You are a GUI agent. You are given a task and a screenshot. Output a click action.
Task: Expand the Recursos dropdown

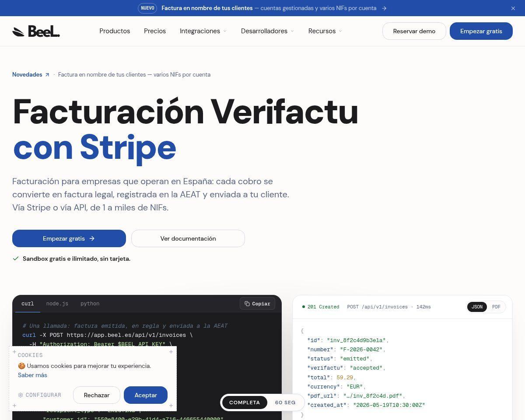[325, 31]
